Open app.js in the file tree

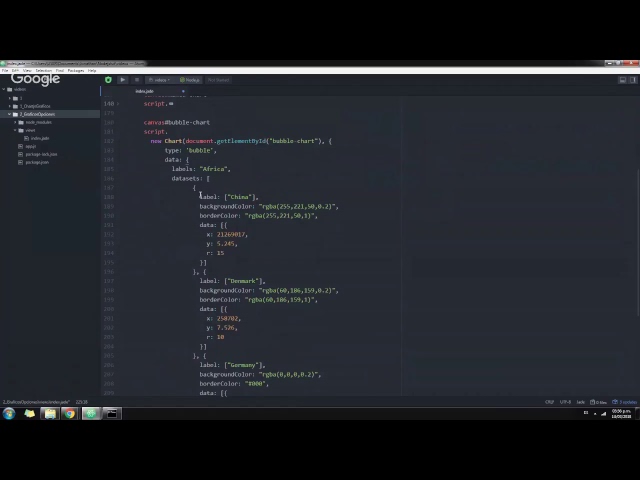tap(31, 146)
